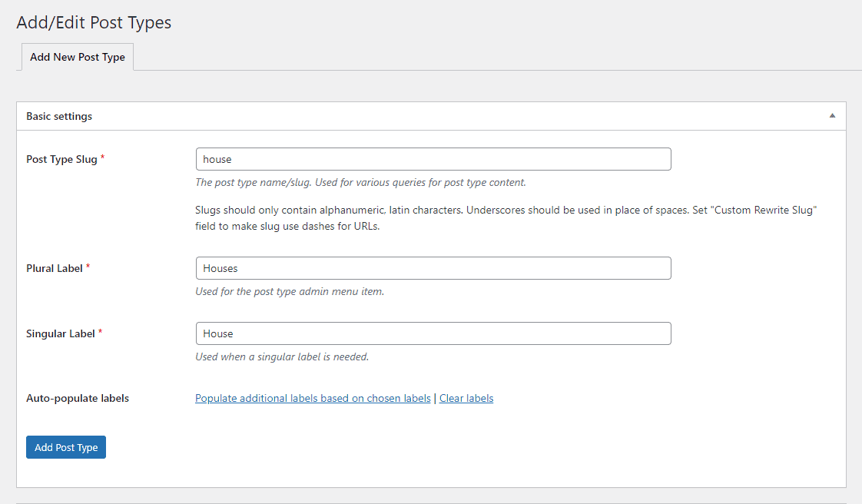Click the Basic settings panel header title

coord(59,117)
